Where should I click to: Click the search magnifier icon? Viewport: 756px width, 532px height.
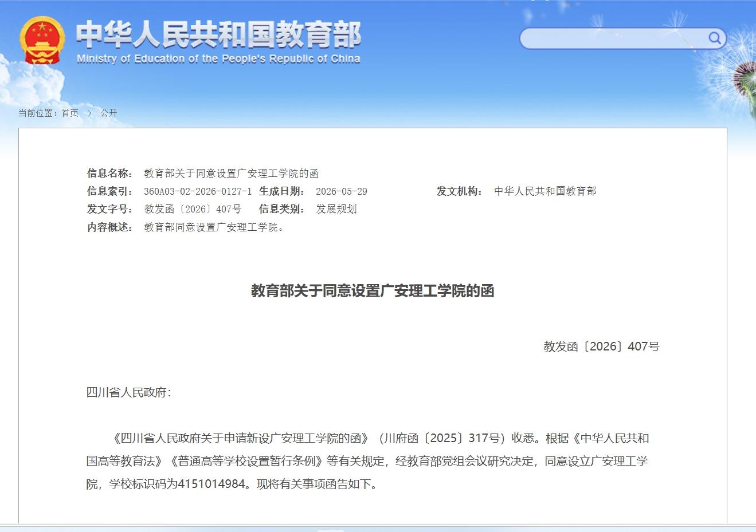click(x=714, y=38)
